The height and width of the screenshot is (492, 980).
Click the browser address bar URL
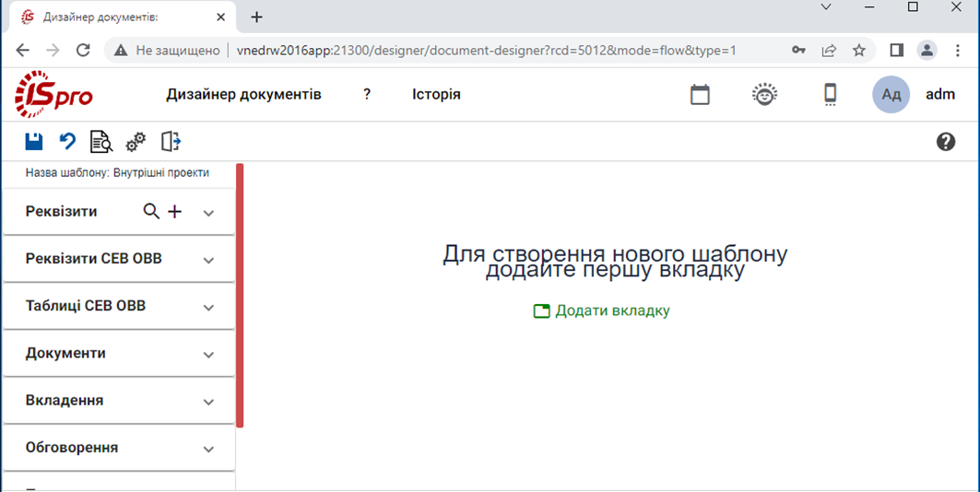[x=486, y=50]
